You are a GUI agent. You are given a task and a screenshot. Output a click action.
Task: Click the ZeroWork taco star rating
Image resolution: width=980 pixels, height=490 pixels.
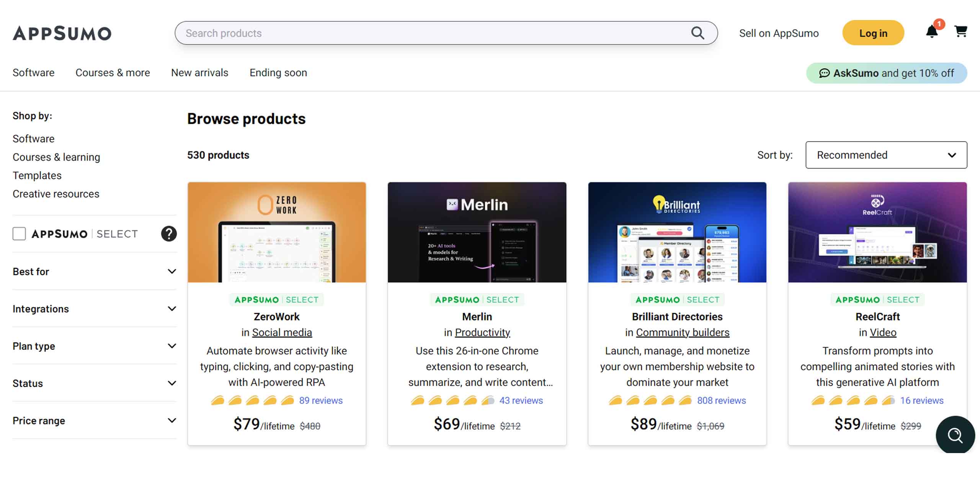tap(252, 400)
